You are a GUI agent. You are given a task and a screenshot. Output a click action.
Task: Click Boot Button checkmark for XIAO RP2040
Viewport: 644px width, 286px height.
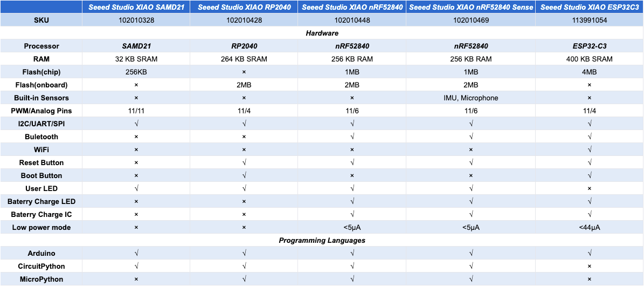click(244, 176)
